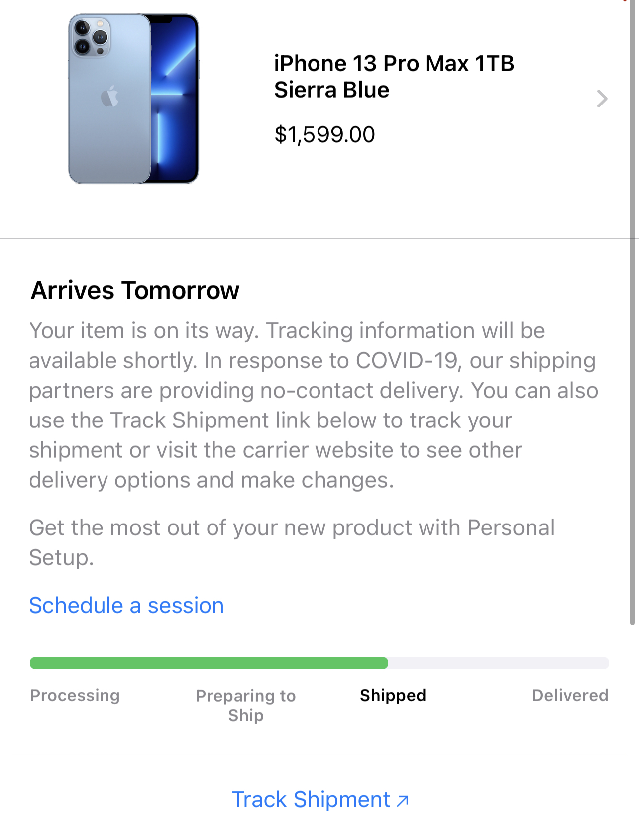Open the Track Shipment link
Image resolution: width=639 pixels, height=840 pixels.
pyautogui.click(x=311, y=800)
